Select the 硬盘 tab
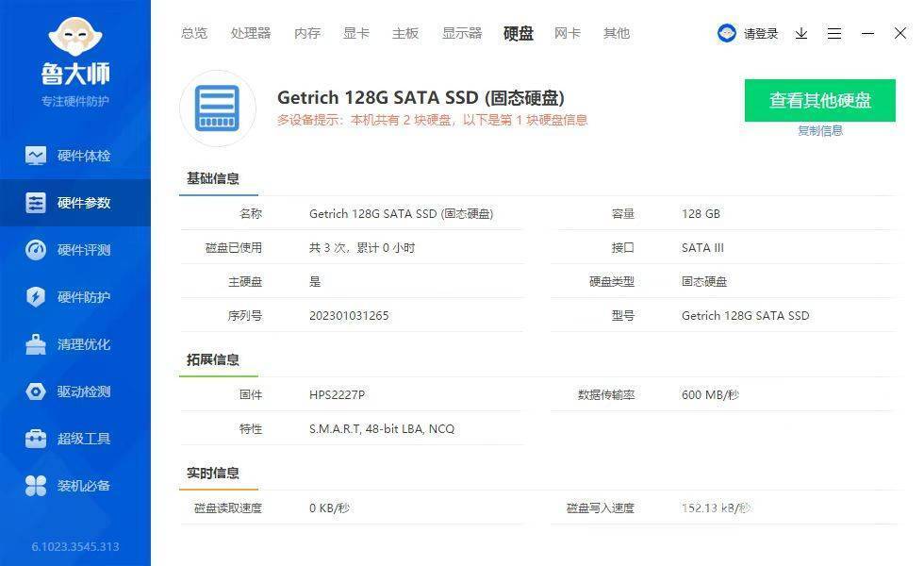The image size is (924, 566). pyautogui.click(x=518, y=33)
